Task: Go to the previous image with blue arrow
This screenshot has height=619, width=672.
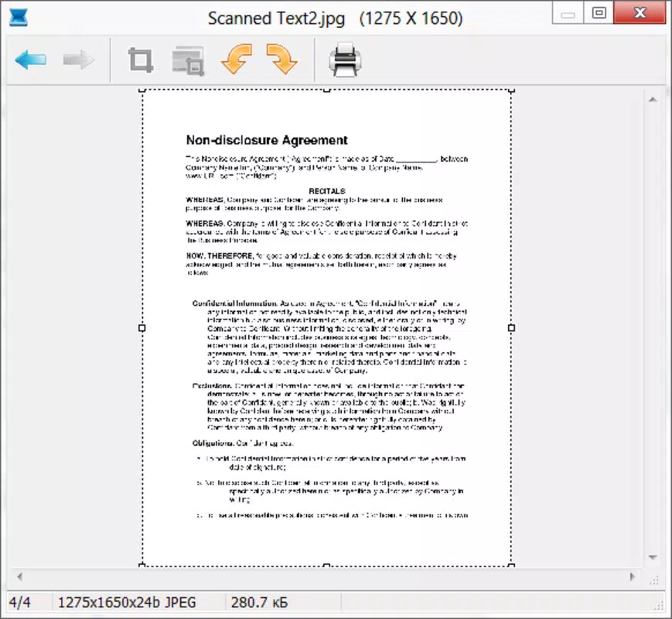Action: (30, 60)
